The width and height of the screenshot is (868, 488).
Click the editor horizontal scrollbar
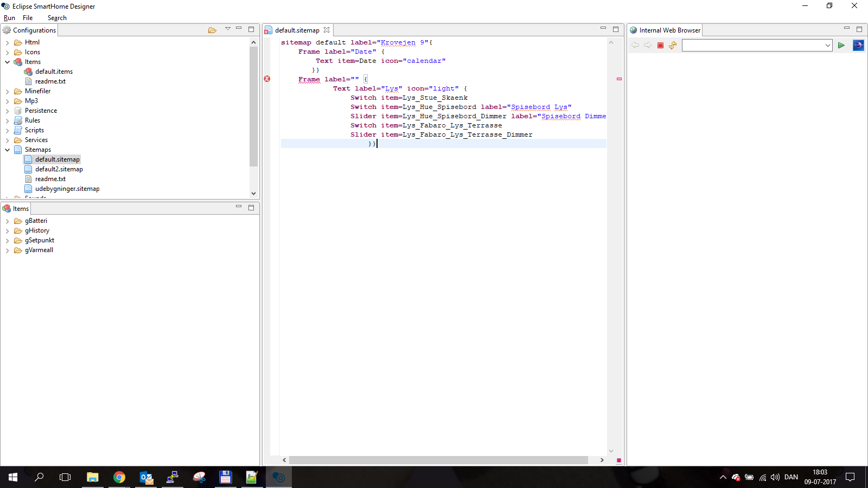438,460
